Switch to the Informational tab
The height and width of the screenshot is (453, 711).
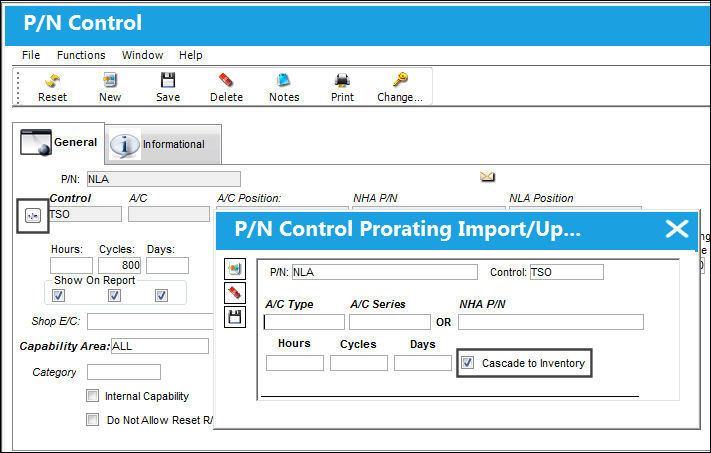click(x=163, y=144)
